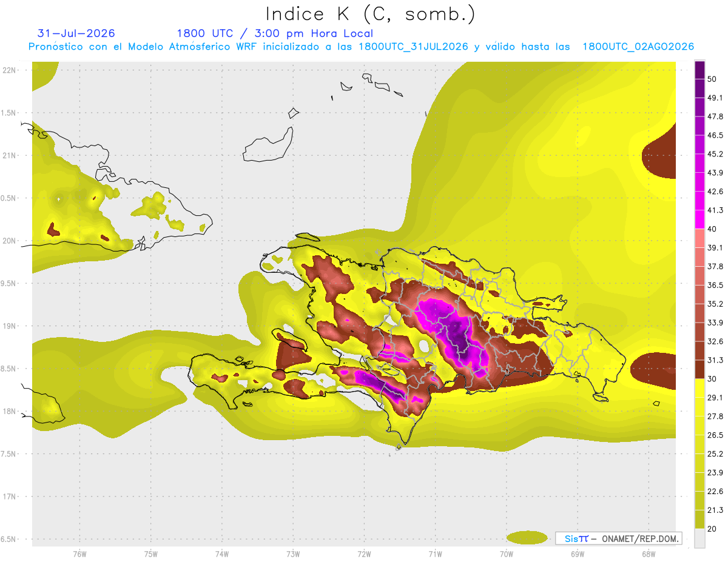The image size is (728, 562).
Task: Click the "72W" longitude label
Action: tap(364, 554)
